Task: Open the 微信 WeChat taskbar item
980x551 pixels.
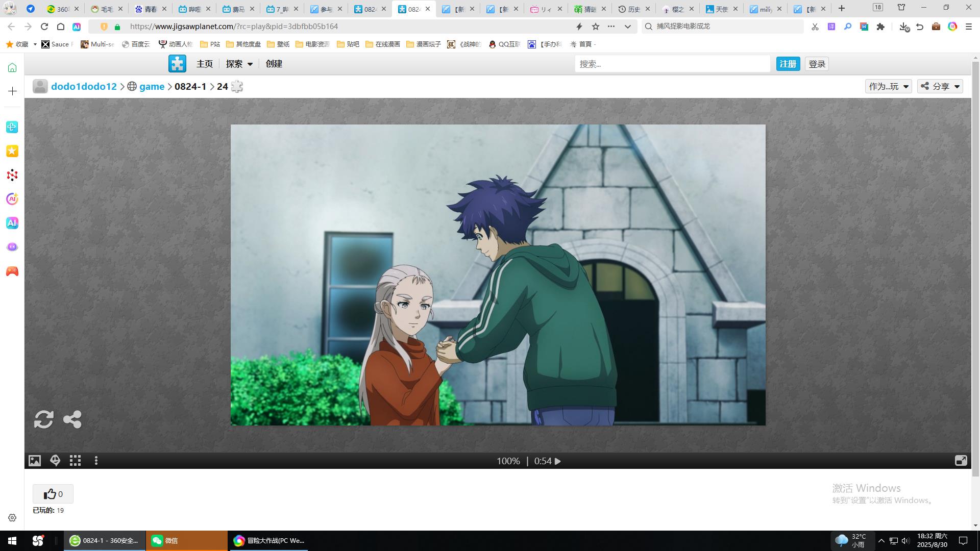Action: coord(187,541)
